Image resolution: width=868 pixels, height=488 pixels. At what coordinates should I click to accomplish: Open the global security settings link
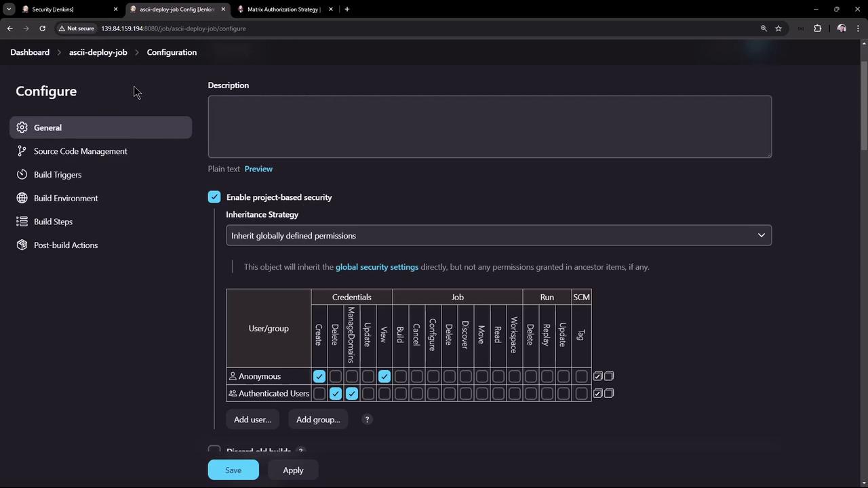pyautogui.click(x=377, y=266)
